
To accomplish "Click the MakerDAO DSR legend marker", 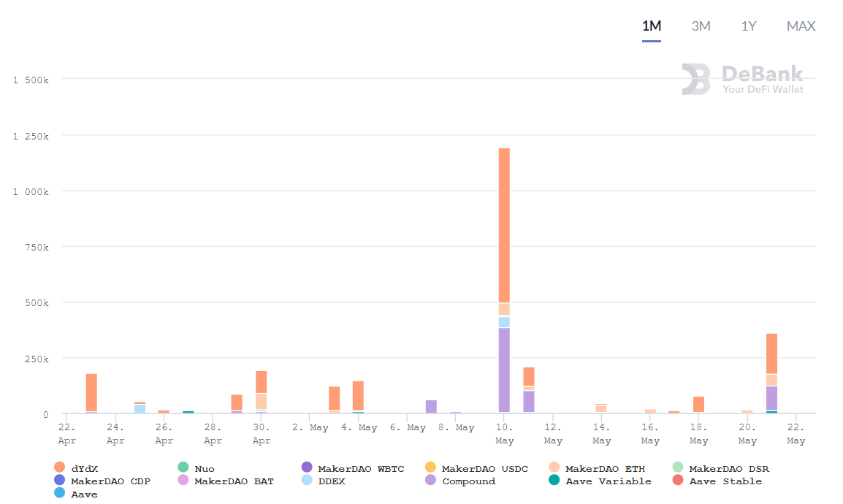I will tap(678, 468).
